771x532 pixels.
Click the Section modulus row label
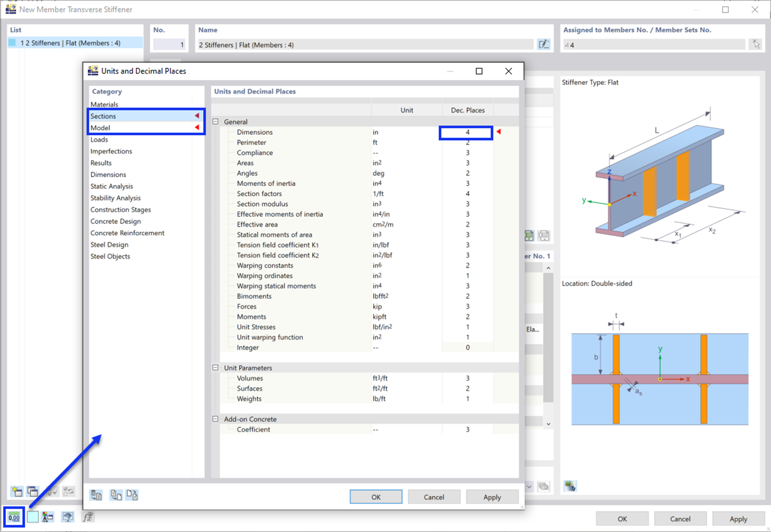(x=262, y=204)
